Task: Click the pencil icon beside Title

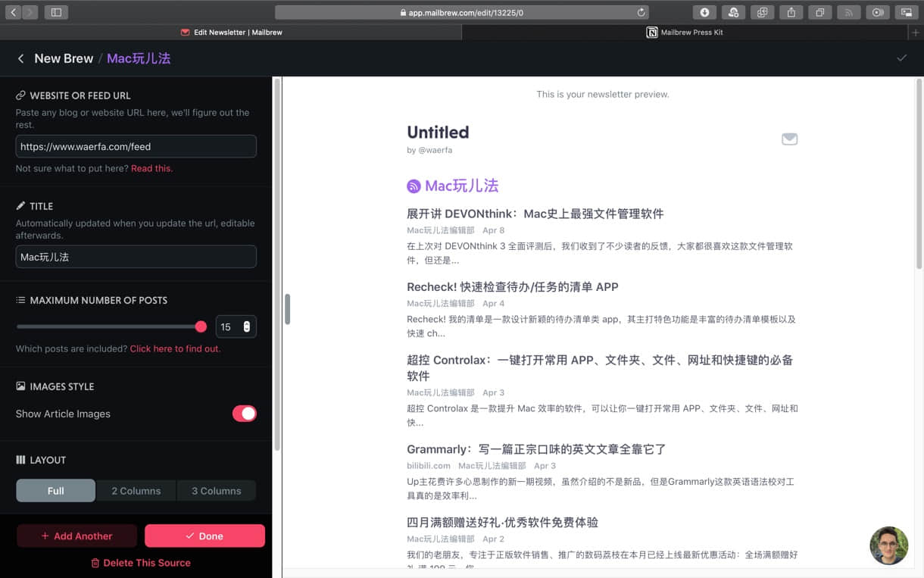Action: pyautogui.click(x=20, y=206)
